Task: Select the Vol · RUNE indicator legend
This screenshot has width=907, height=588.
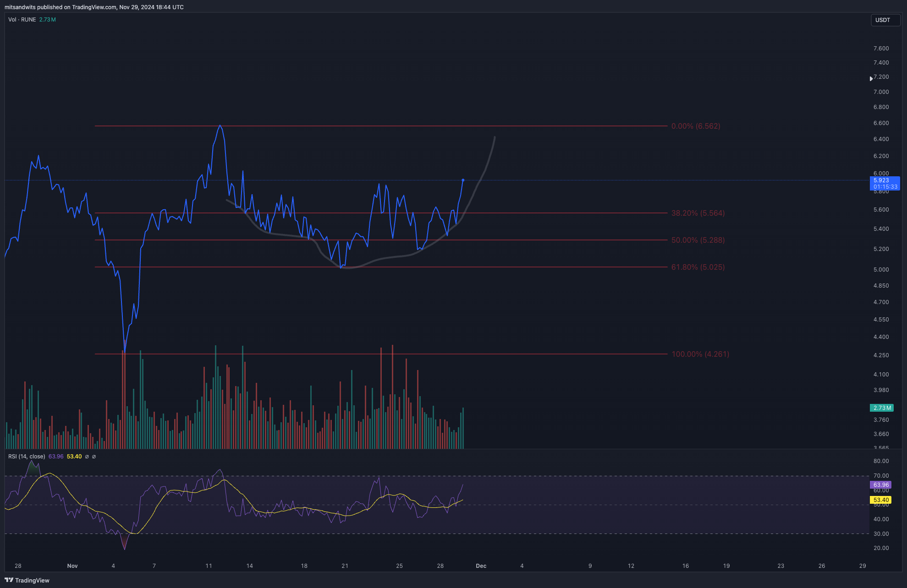Action: (22, 20)
